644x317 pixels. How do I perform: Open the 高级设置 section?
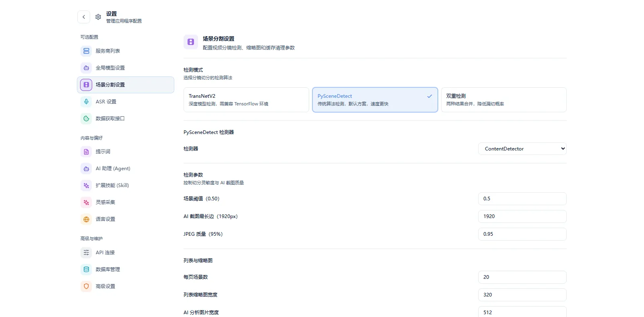coord(126,286)
